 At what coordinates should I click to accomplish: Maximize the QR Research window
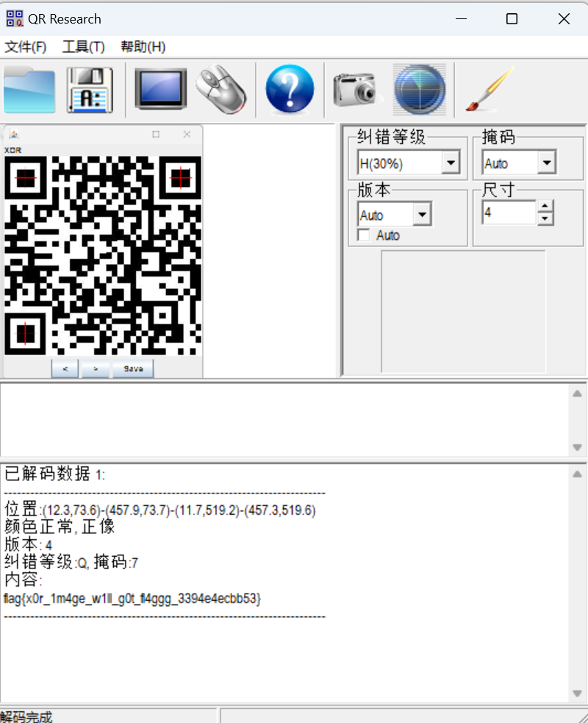pos(512,19)
